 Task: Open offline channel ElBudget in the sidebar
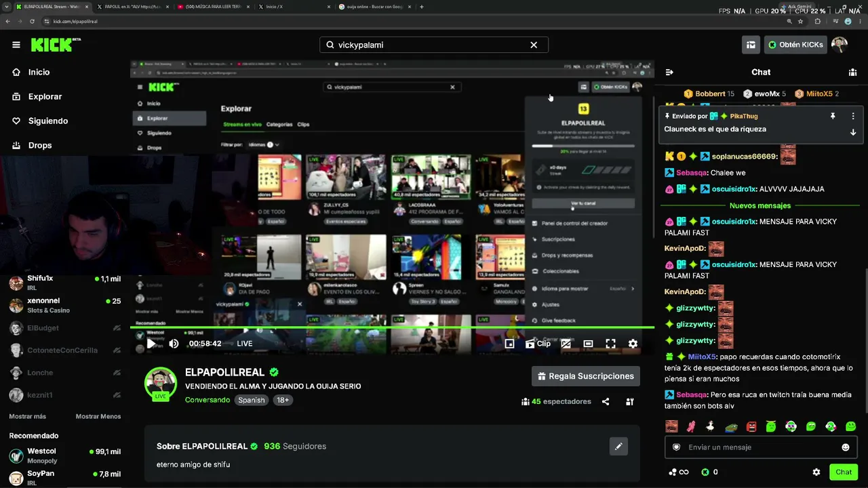point(65,328)
